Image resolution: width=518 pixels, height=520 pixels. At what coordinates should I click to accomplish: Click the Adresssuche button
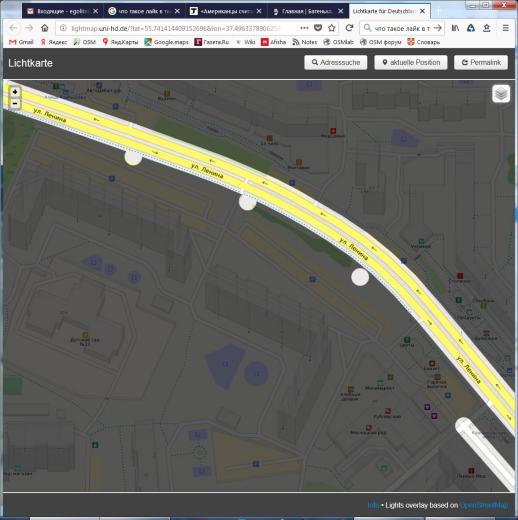click(x=336, y=62)
